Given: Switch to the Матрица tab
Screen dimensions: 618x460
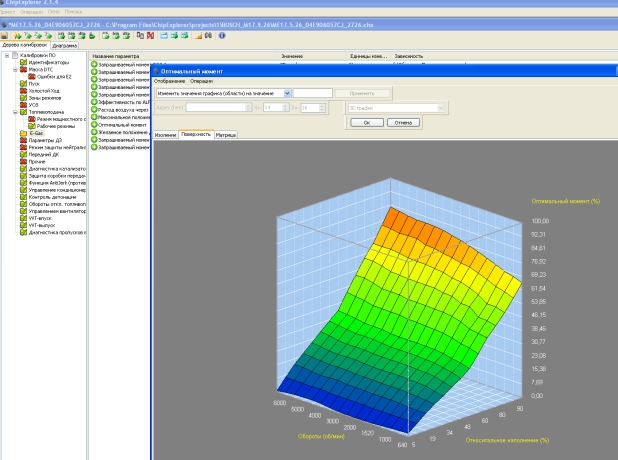Looking at the screenshot, I should tap(226, 133).
